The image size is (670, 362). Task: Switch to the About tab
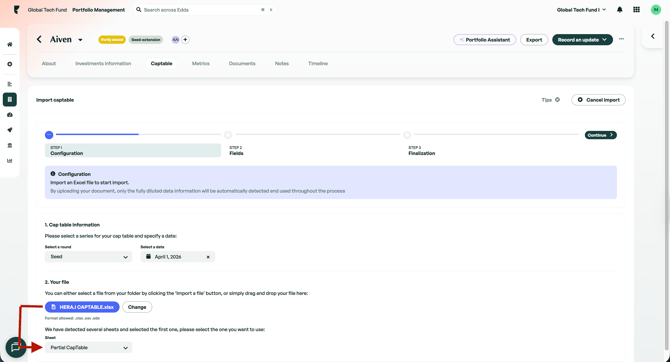tap(49, 63)
